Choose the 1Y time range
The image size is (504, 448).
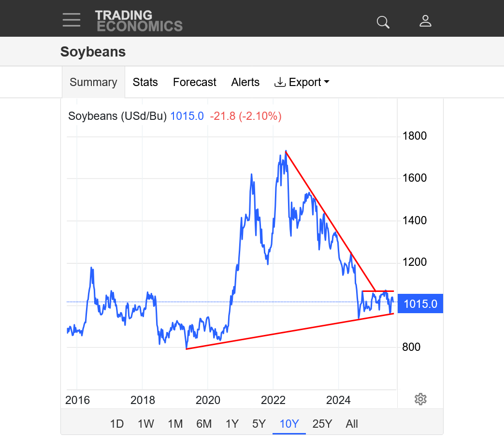(232, 424)
